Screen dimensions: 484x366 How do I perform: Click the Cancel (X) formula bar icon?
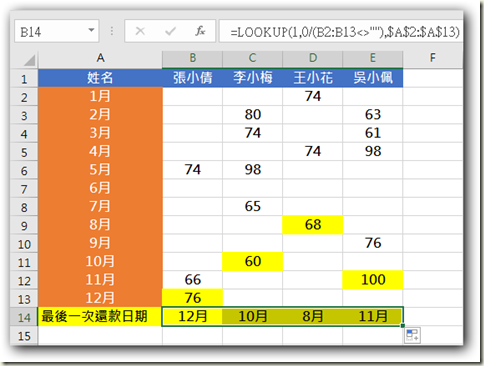coord(140,31)
